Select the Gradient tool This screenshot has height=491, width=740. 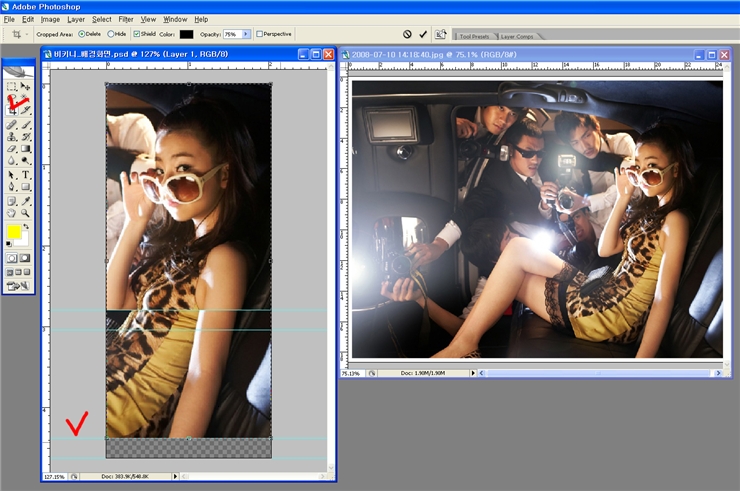[25, 149]
